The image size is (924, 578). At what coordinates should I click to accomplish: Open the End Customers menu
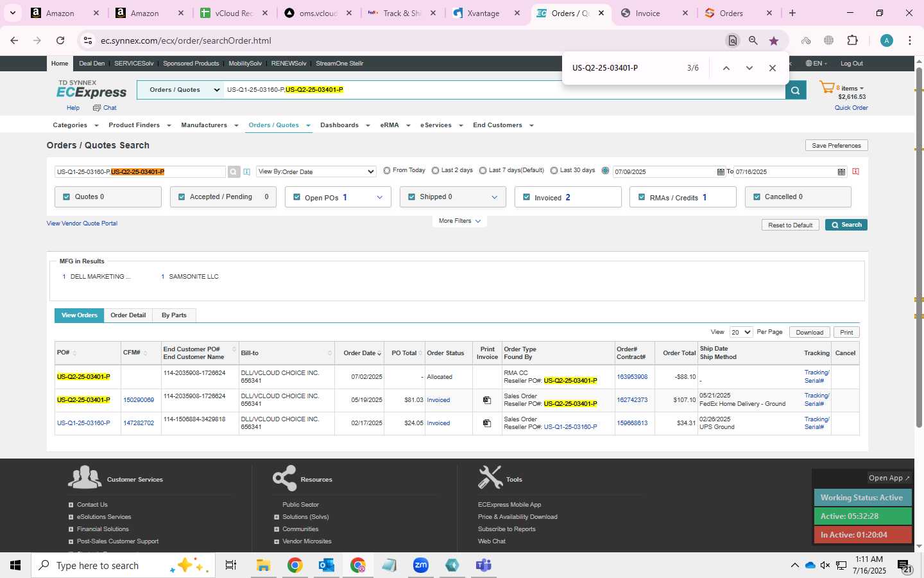(x=502, y=125)
